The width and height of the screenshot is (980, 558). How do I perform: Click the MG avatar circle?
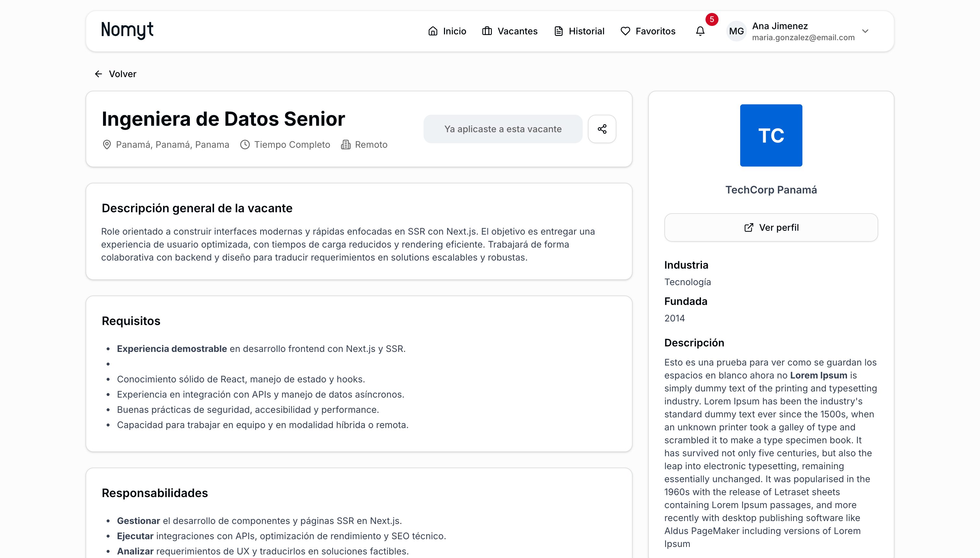(x=736, y=31)
